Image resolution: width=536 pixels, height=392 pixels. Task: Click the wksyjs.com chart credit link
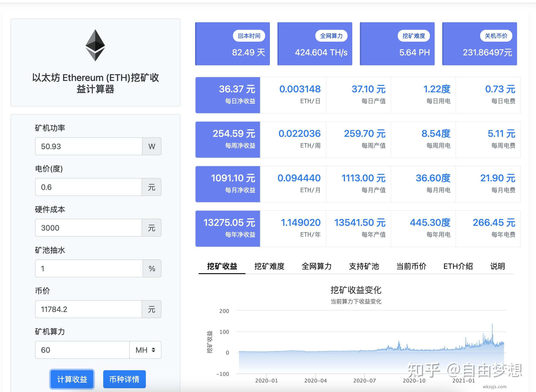pos(495,387)
